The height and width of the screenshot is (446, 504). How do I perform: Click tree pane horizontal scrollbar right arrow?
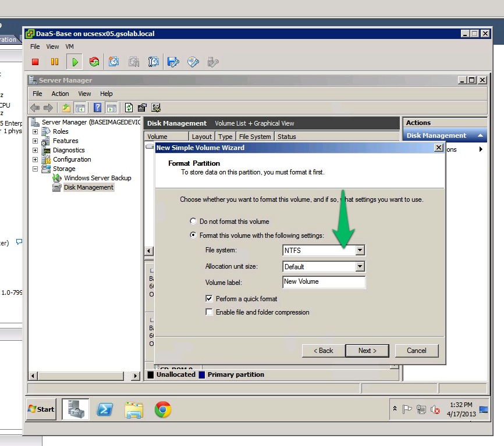pos(136,376)
